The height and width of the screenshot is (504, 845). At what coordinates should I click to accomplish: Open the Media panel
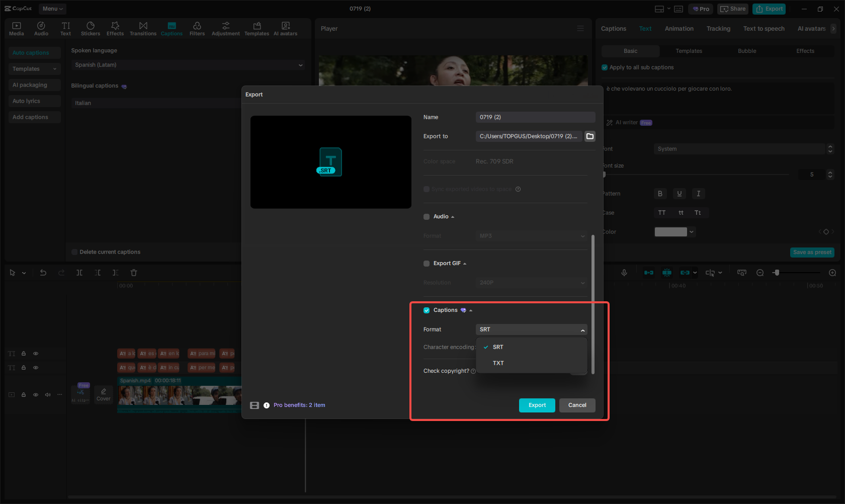(16, 28)
